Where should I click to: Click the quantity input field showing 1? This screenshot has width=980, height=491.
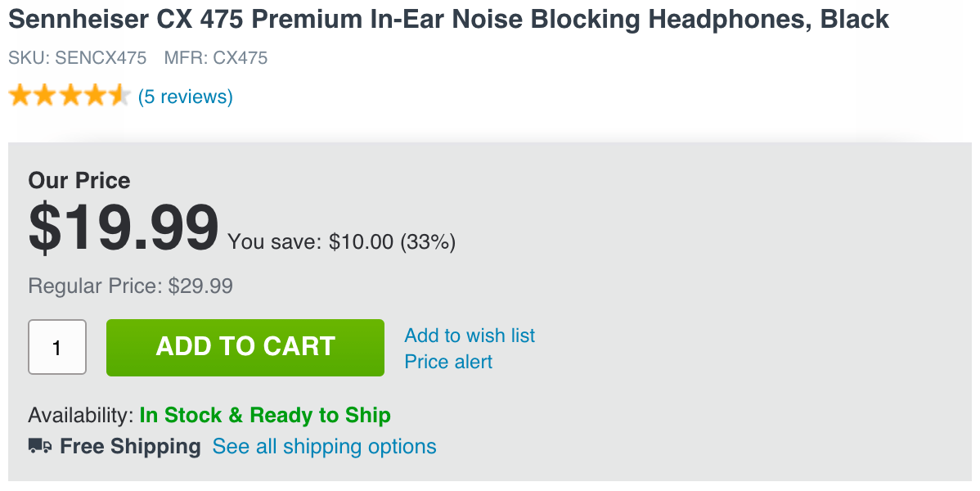(x=56, y=347)
